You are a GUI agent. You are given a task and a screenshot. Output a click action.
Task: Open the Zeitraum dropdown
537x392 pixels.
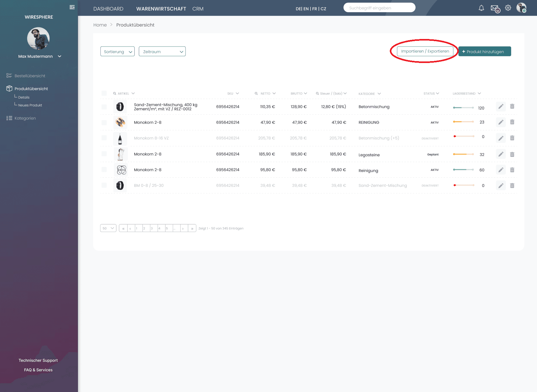coord(162,51)
